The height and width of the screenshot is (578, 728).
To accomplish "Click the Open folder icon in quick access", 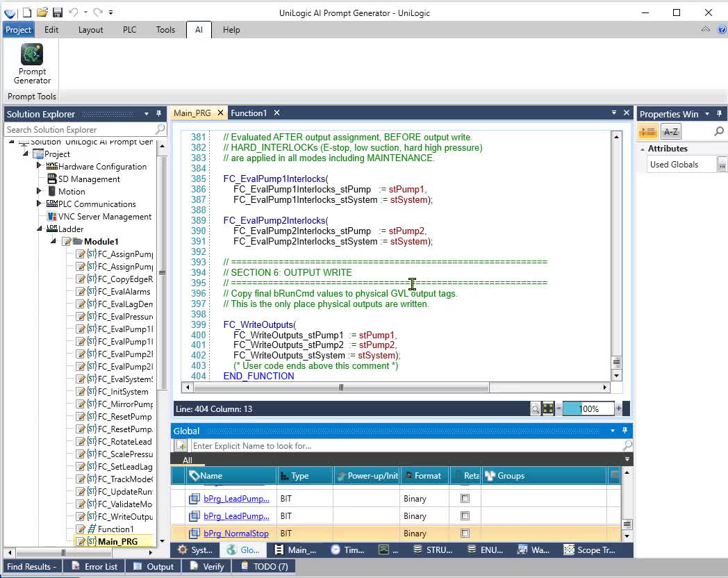I will tap(42, 13).
